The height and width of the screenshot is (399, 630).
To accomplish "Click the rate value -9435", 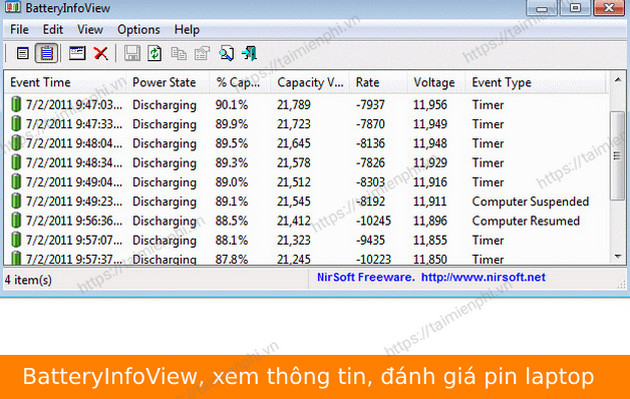I will coord(370,240).
